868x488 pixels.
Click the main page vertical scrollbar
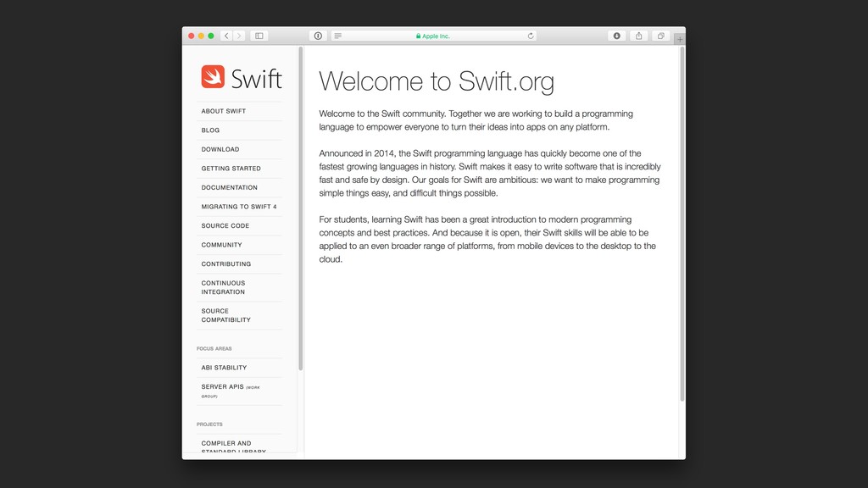point(682,224)
